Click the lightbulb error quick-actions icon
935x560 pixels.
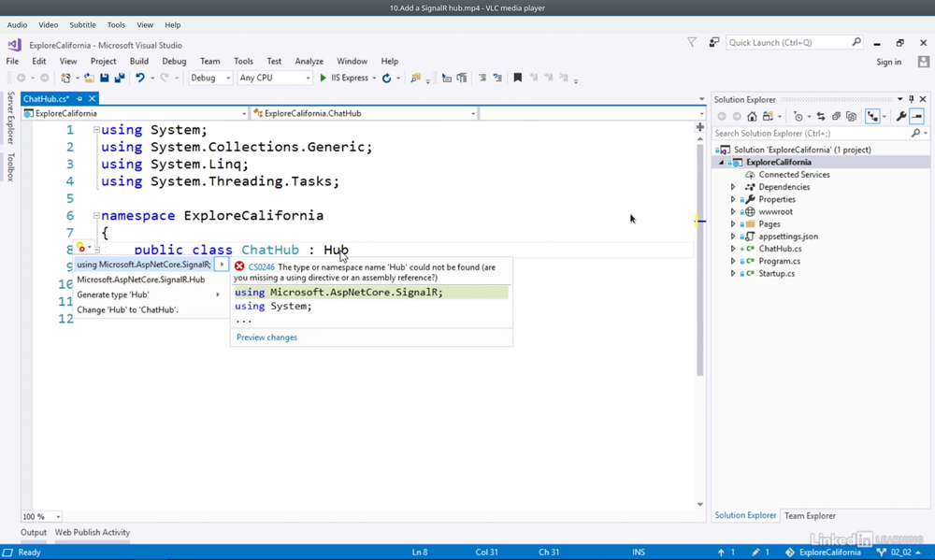point(81,249)
